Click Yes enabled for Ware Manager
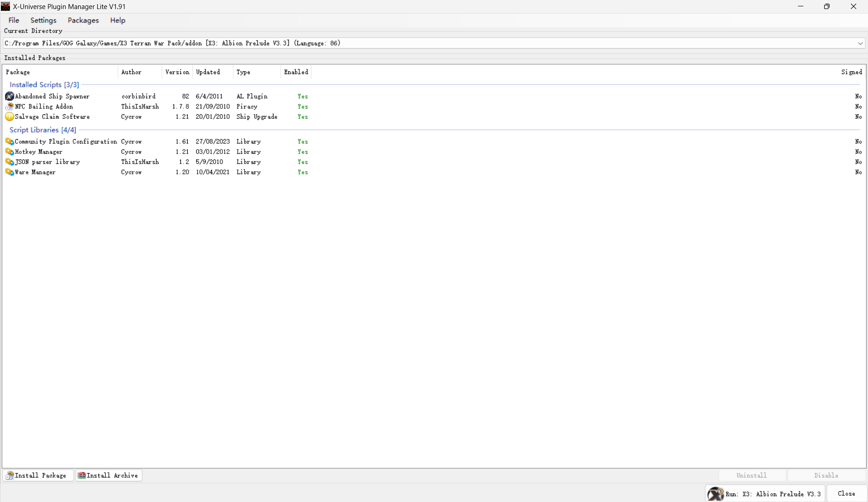Image resolution: width=868 pixels, height=502 pixels. (x=303, y=172)
